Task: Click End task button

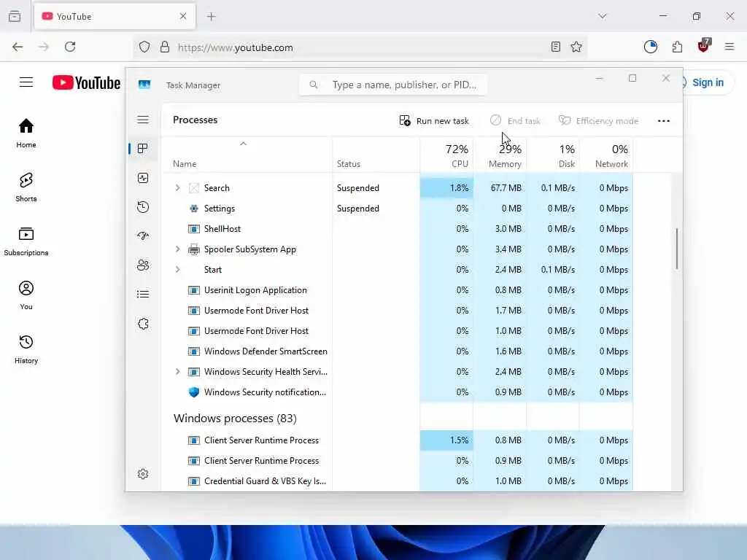Action: (x=515, y=121)
